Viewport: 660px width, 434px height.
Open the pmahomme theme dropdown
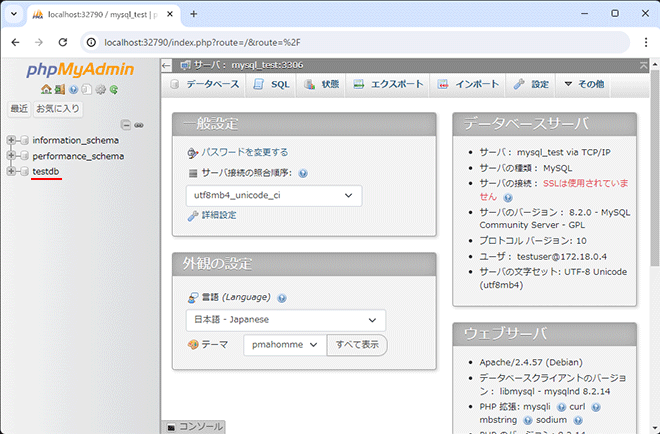285,345
